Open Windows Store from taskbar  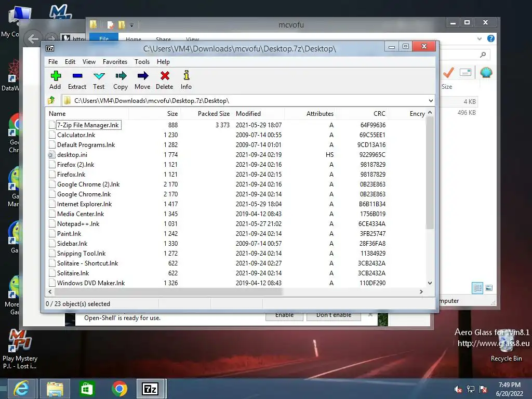[87, 389]
